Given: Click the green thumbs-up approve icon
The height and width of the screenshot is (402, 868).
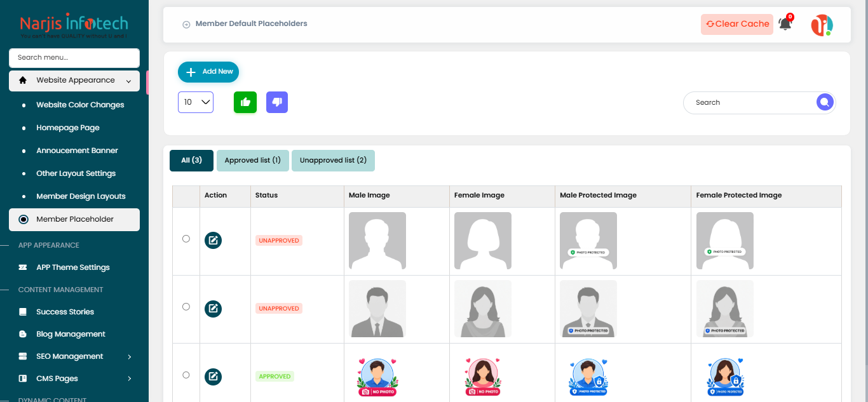Looking at the screenshot, I should tap(245, 102).
